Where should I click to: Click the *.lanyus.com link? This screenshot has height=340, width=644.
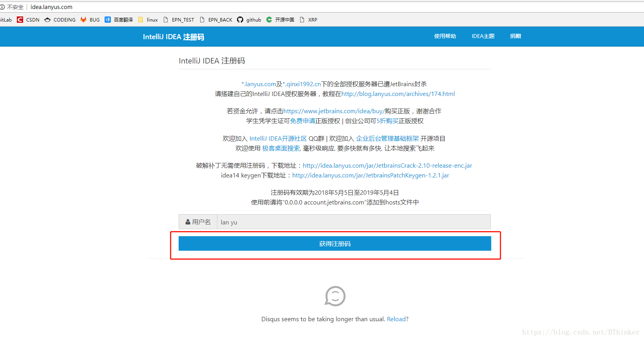pyautogui.click(x=259, y=84)
